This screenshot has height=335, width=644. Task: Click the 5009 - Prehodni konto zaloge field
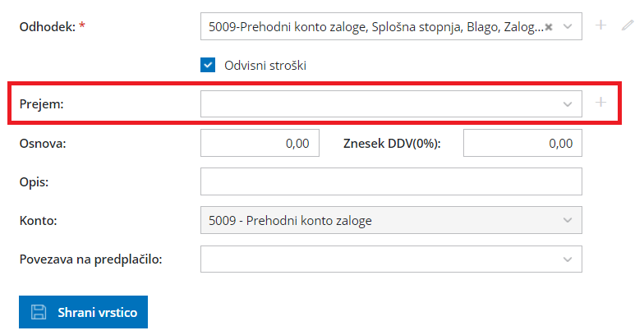[x=378, y=220]
